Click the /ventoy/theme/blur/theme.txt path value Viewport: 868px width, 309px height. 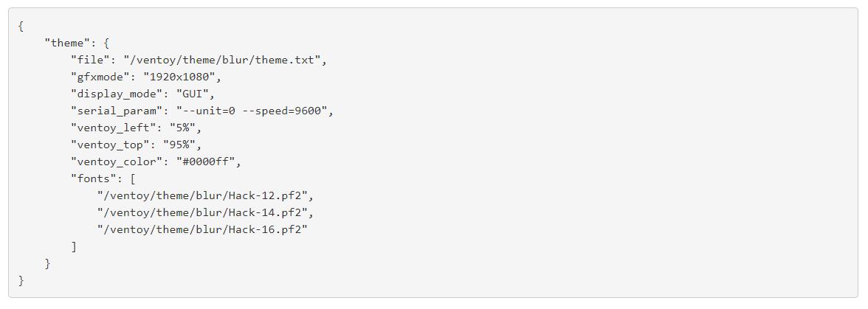224,60
